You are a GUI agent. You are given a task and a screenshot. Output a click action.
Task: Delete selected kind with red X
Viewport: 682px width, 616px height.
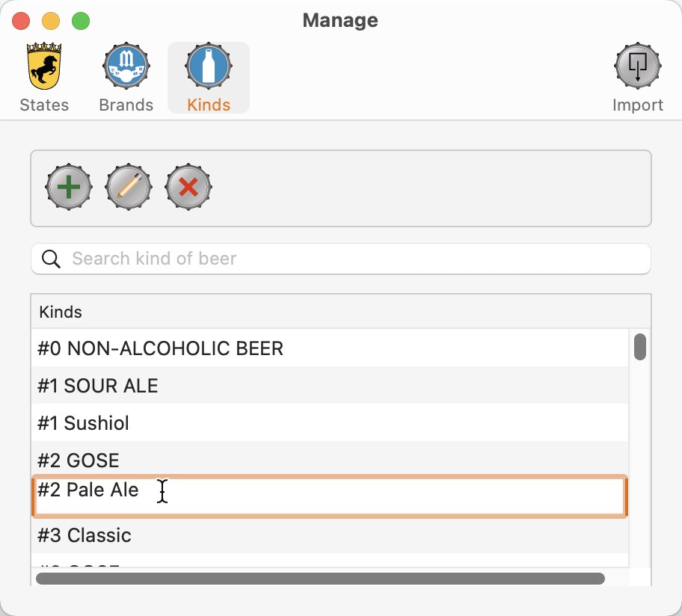coord(188,188)
